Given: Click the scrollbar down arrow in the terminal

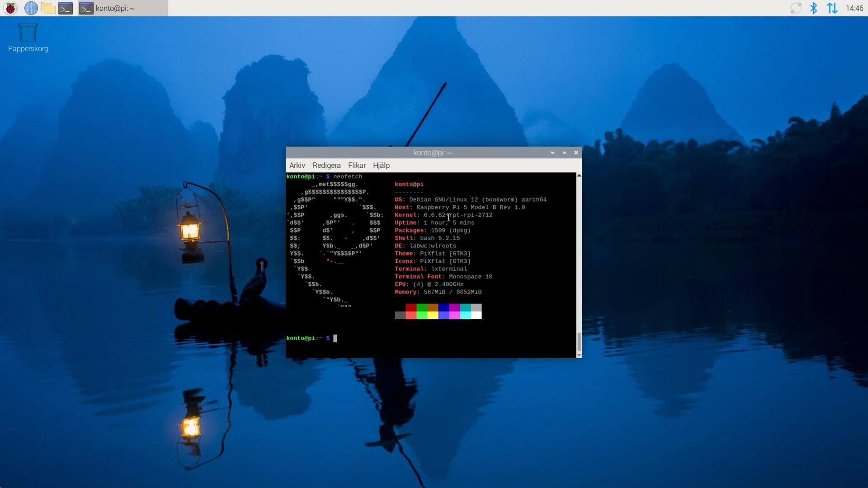Looking at the screenshot, I should 579,355.
